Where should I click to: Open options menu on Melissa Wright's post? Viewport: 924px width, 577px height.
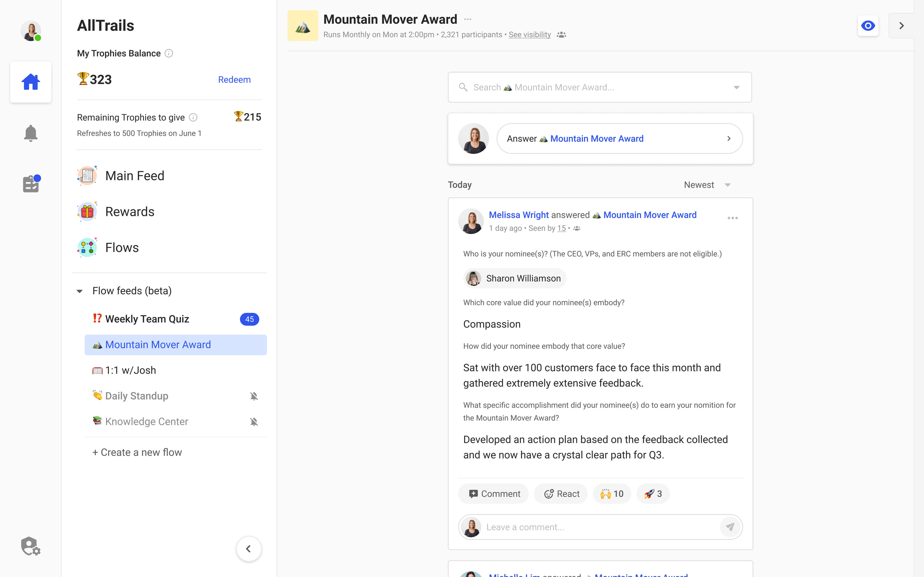click(x=732, y=218)
